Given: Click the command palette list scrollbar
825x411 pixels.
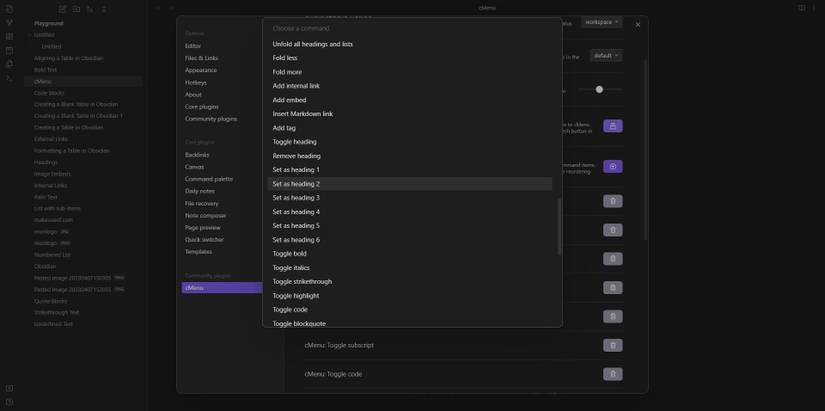Looking at the screenshot, I should 559,227.
